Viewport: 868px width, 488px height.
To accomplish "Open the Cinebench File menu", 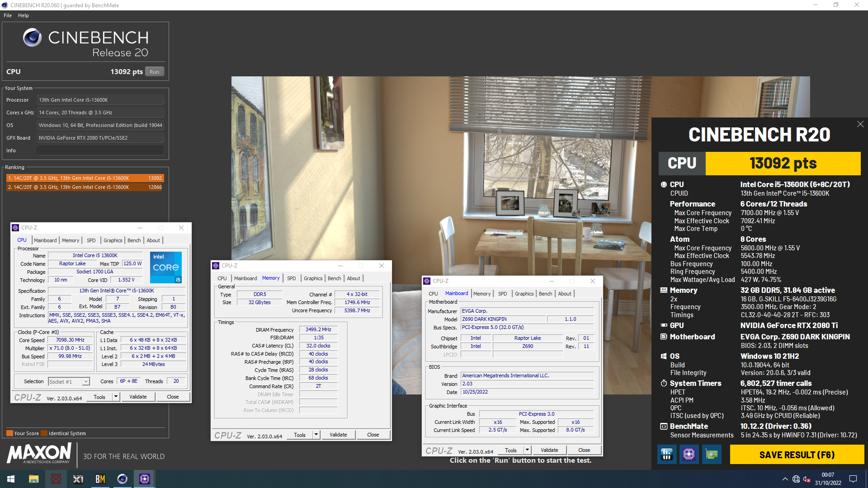I will [x=8, y=15].
